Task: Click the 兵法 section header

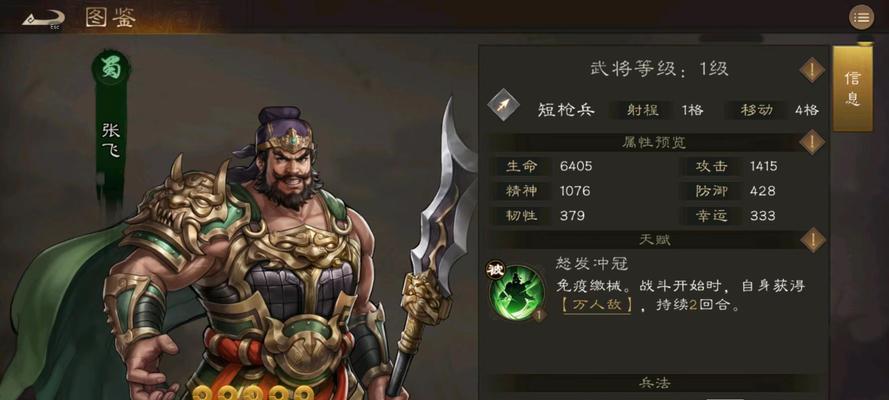Action: [x=655, y=383]
